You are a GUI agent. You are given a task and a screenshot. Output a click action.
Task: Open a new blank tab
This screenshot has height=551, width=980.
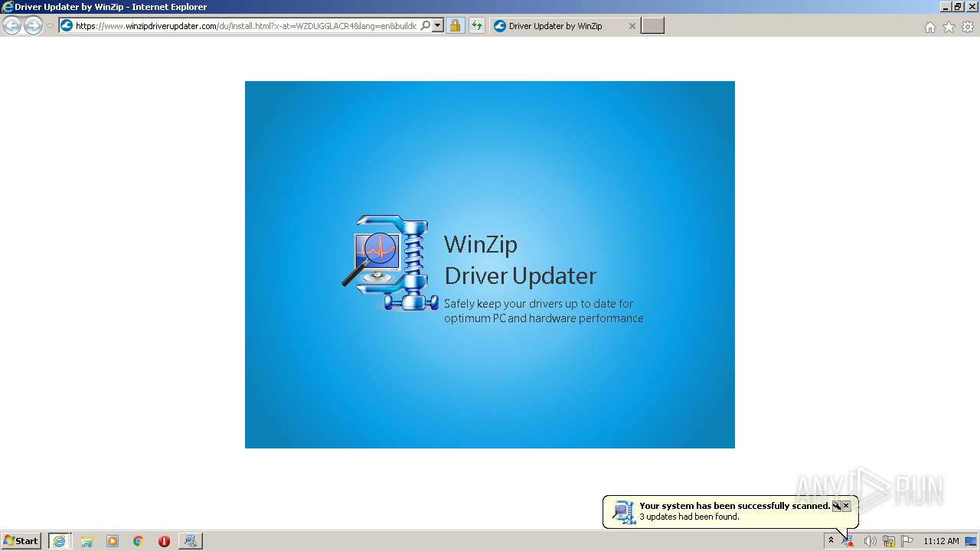(652, 26)
